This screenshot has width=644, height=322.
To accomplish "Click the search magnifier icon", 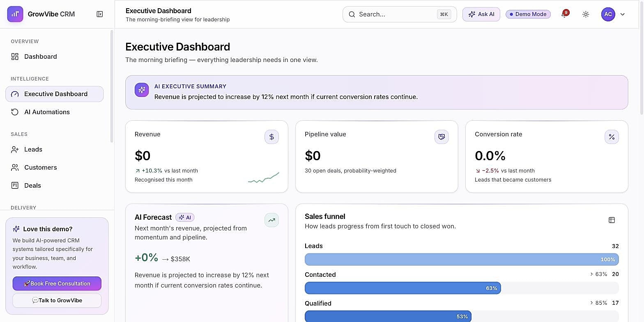I will coord(352,14).
